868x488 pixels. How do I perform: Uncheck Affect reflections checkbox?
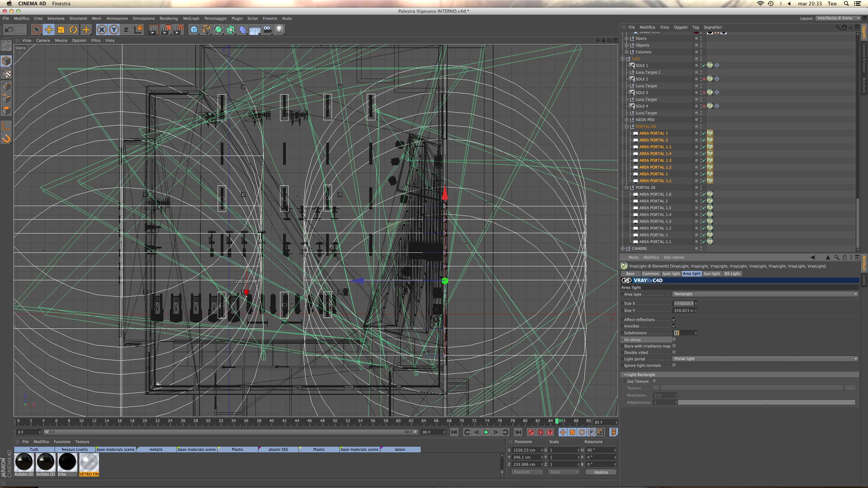pyautogui.click(x=674, y=319)
